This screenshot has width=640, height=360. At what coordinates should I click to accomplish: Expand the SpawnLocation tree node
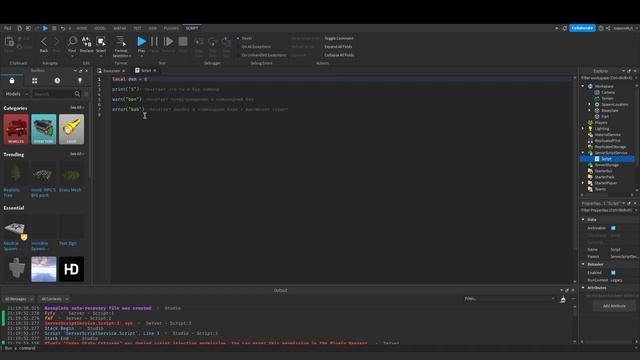tap(589, 104)
